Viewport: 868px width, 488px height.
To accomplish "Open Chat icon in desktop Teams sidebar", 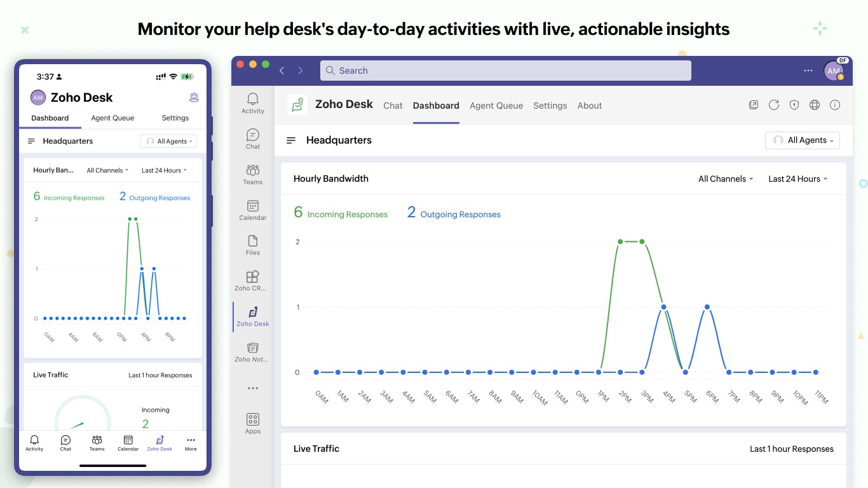I will click(253, 139).
